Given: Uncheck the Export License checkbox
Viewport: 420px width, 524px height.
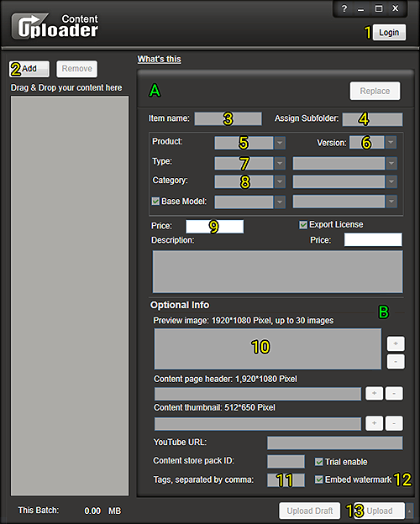Looking at the screenshot, I should pyautogui.click(x=303, y=224).
